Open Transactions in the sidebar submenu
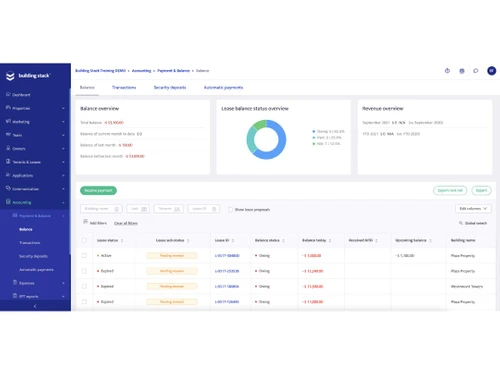 click(x=30, y=243)
